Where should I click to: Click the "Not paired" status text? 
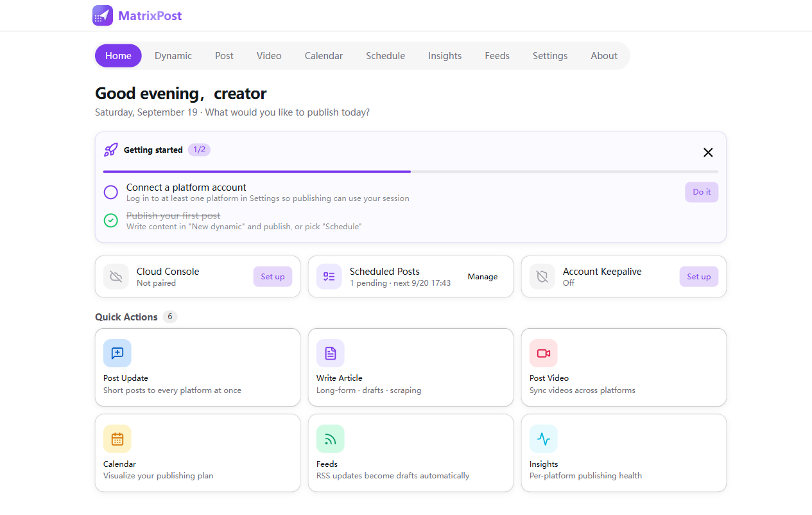tap(156, 283)
